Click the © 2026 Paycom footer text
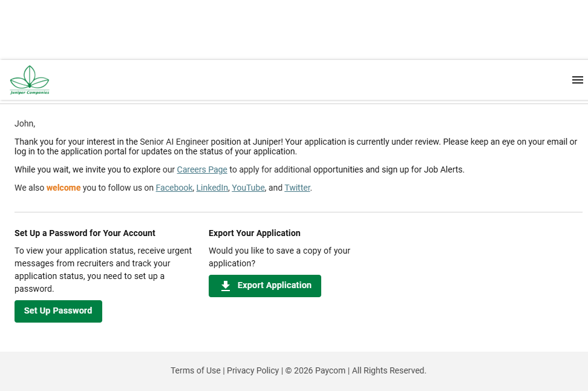The width and height of the screenshot is (588, 391). pos(312,370)
